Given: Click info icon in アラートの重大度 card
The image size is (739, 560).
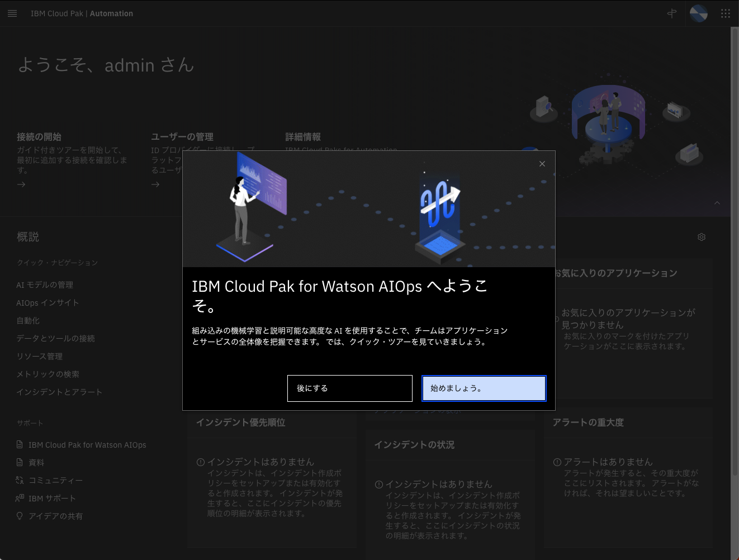Looking at the screenshot, I should [x=557, y=462].
